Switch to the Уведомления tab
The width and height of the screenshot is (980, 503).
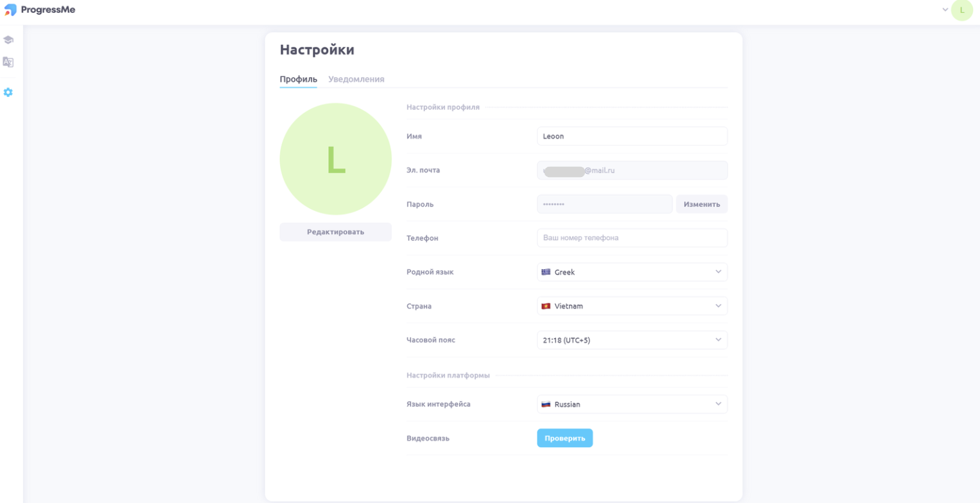click(x=356, y=80)
